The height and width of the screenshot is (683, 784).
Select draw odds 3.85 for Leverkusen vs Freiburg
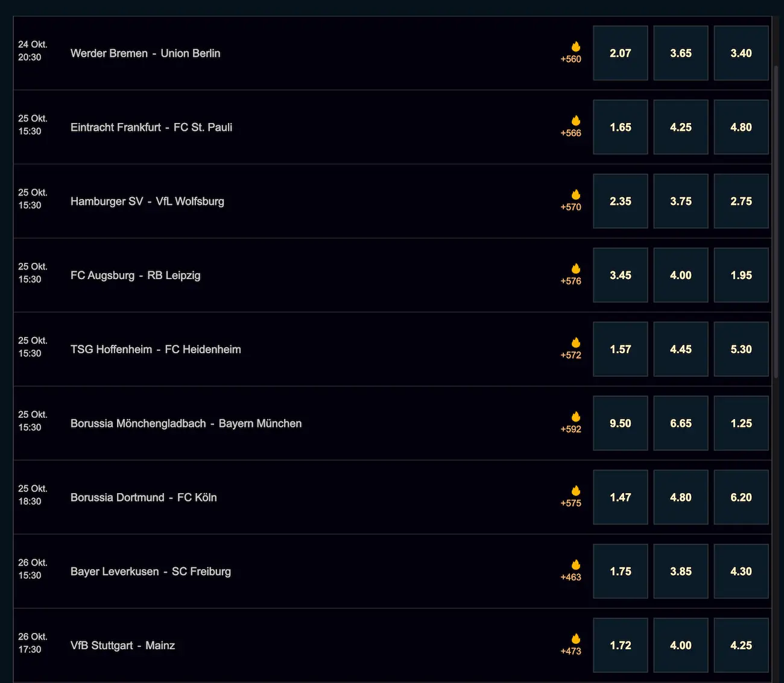coord(680,571)
